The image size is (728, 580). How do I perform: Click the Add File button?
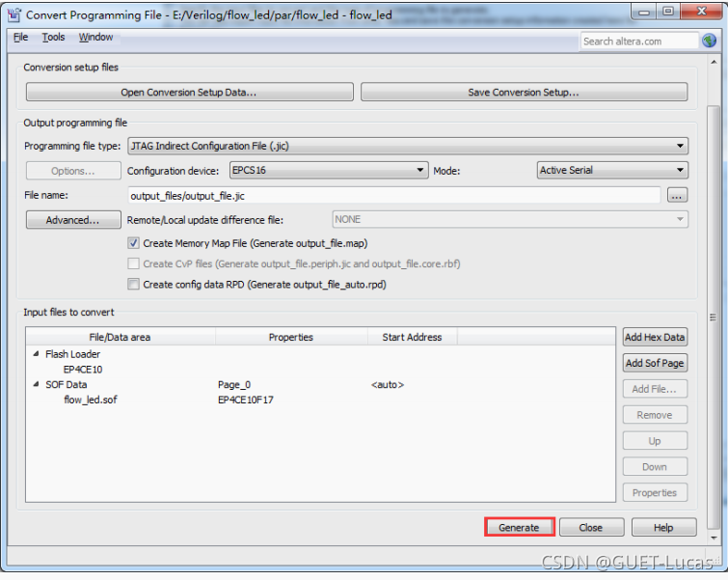coord(655,389)
